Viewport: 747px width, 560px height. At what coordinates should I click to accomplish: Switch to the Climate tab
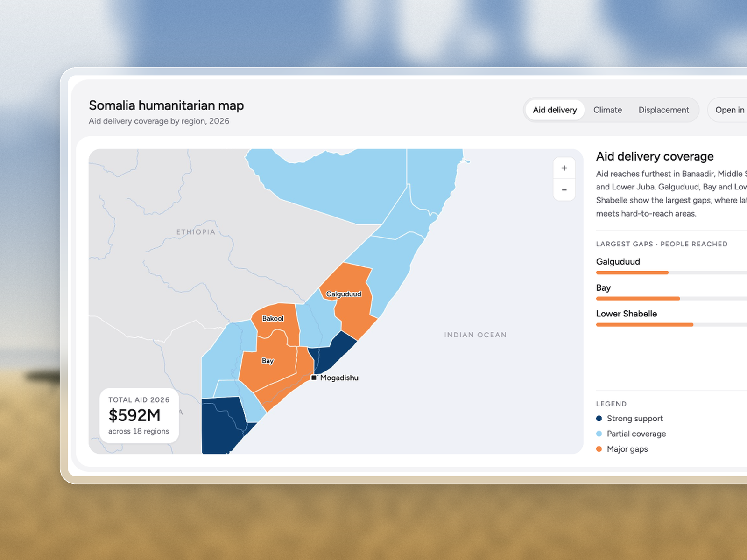coord(607,110)
